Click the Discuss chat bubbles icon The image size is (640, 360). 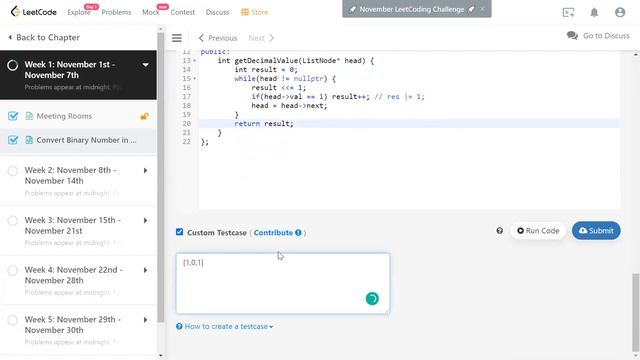click(x=572, y=36)
